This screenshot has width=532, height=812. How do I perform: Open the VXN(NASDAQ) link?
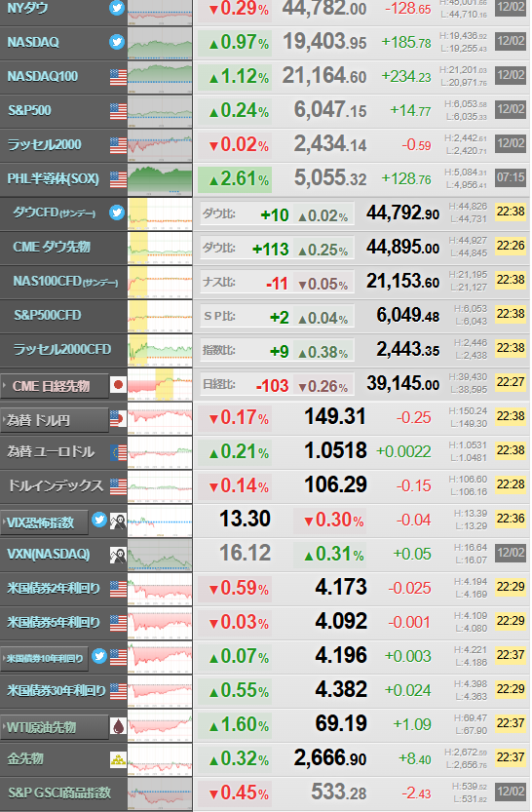[49, 554]
